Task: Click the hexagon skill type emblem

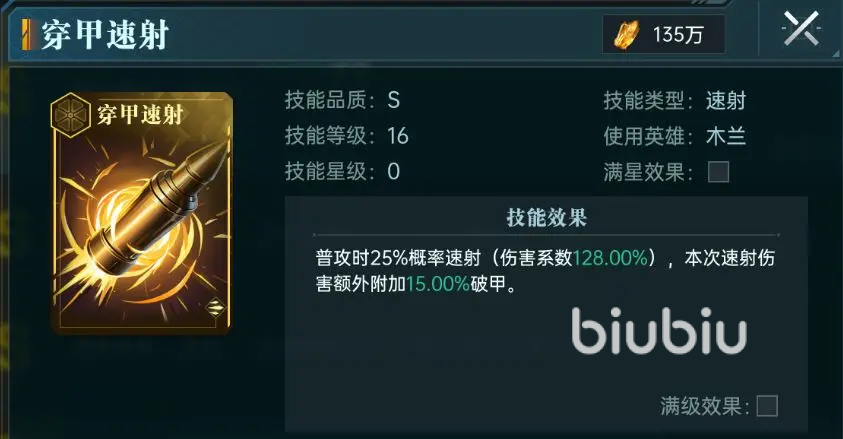Action: (x=70, y=116)
